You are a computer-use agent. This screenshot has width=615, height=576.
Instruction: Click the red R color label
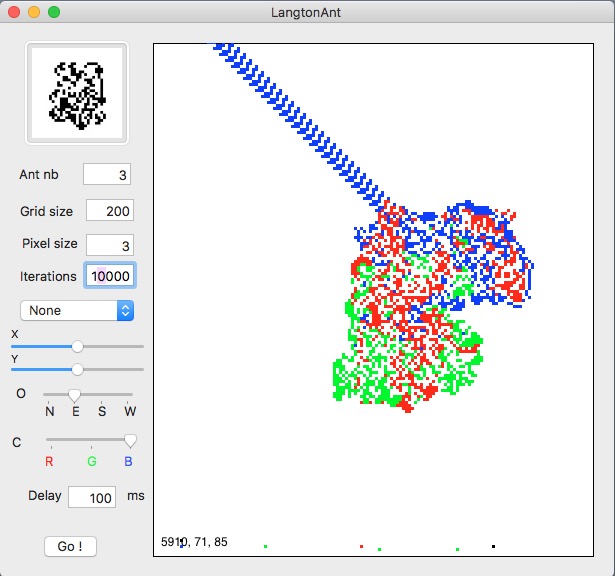tap(49, 461)
